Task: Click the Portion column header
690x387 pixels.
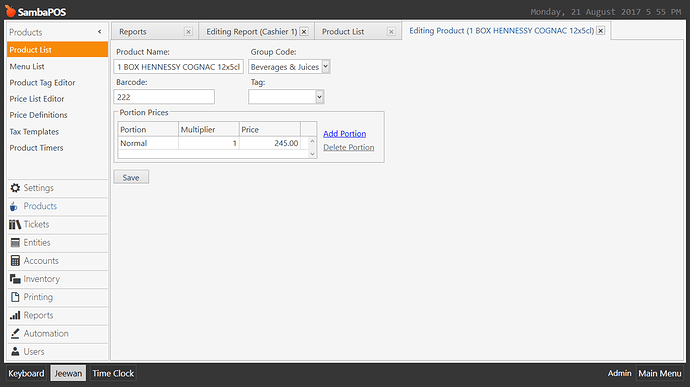Action: pyautogui.click(x=148, y=129)
